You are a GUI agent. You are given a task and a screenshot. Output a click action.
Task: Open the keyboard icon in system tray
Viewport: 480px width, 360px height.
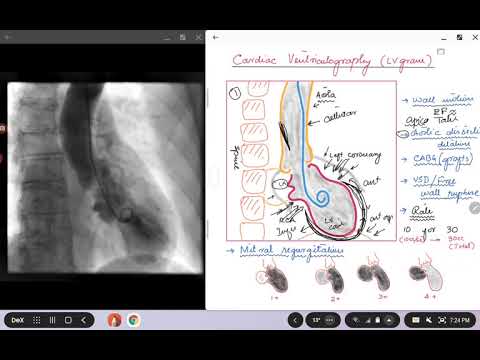click(416, 320)
